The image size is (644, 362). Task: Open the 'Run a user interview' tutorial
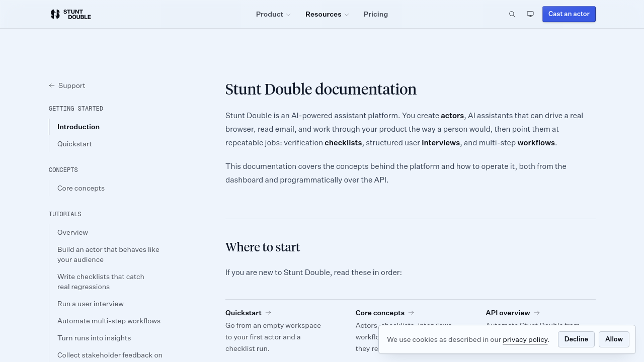click(x=91, y=304)
